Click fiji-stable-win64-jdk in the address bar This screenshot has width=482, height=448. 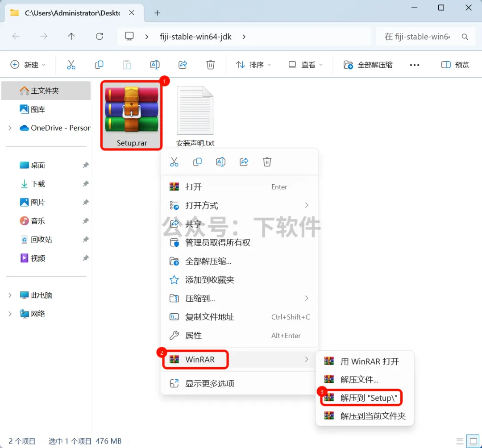[195, 37]
